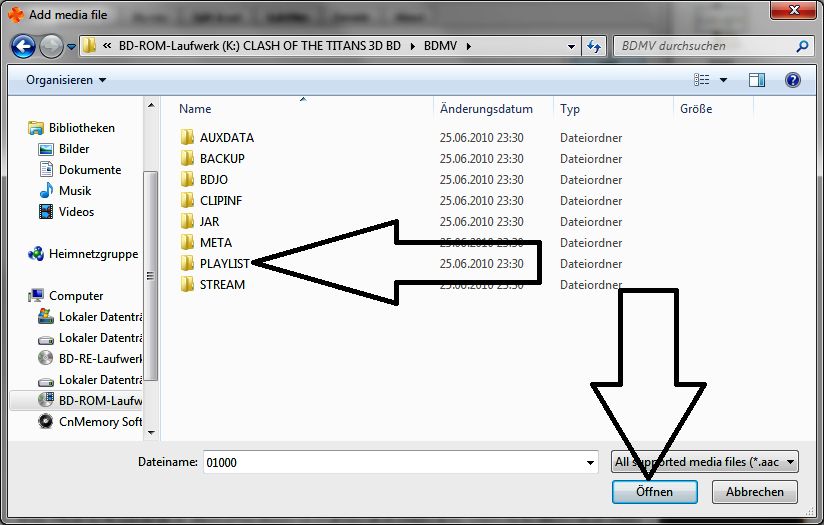
Task: Select the BACKUP folder icon
Action: 187,158
